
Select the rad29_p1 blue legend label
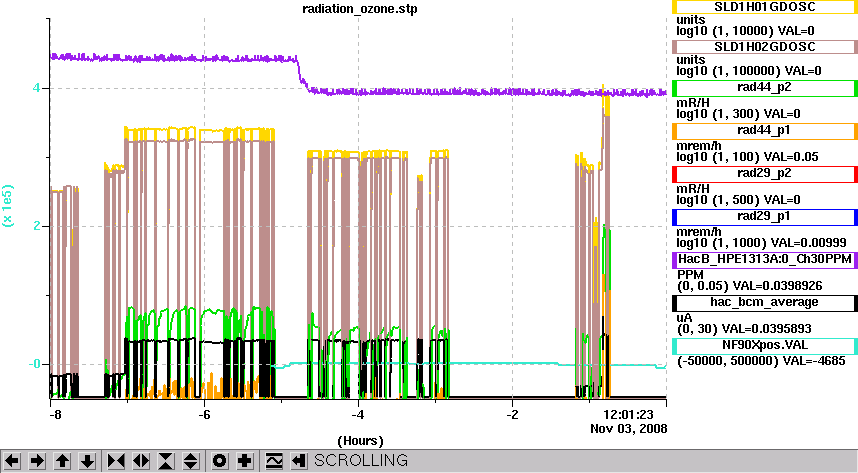pos(764,216)
